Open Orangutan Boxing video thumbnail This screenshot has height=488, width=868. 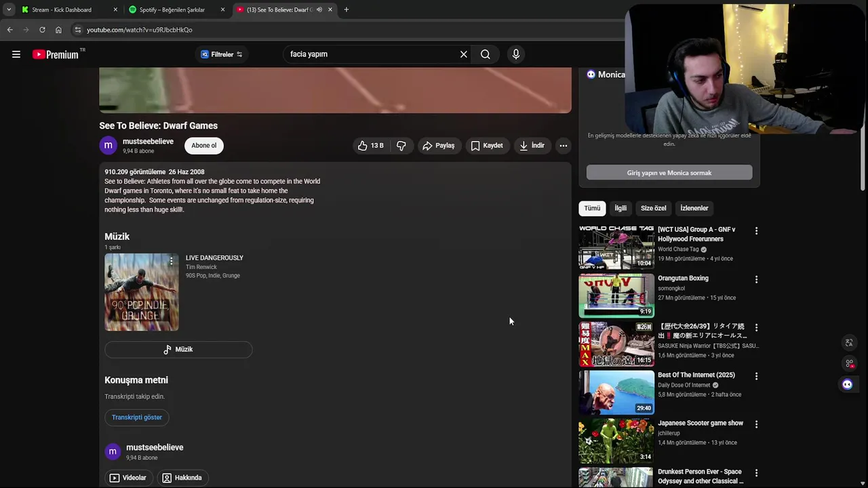616,296
